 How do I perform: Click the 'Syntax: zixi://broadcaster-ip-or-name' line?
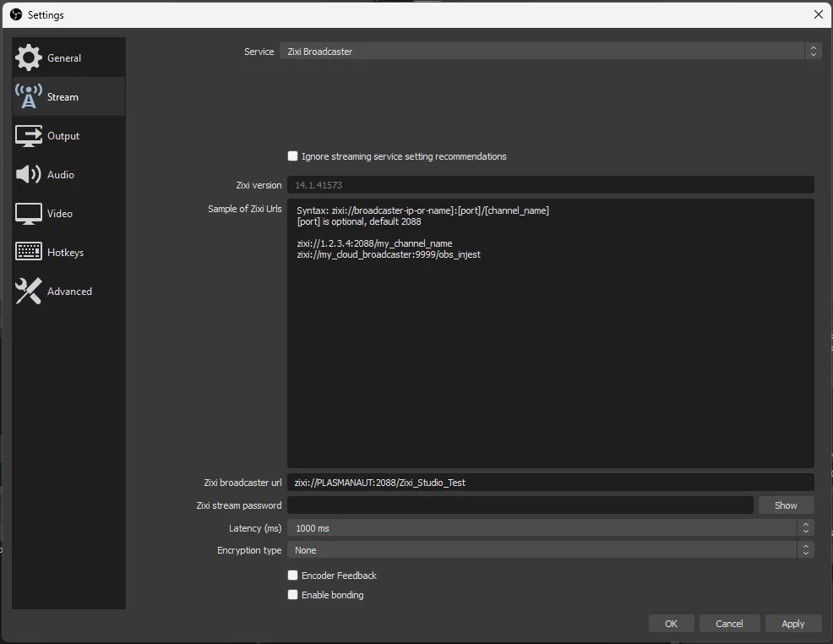423,210
